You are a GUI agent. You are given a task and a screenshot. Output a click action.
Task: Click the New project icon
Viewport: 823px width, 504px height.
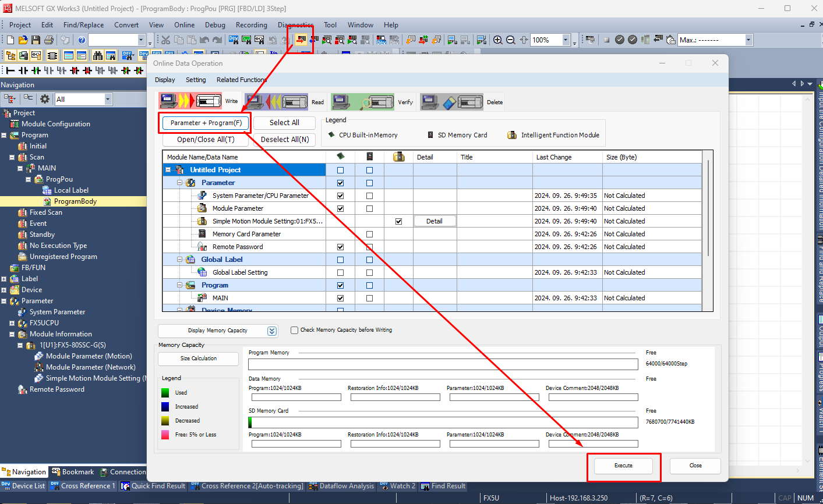tap(10, 40)
